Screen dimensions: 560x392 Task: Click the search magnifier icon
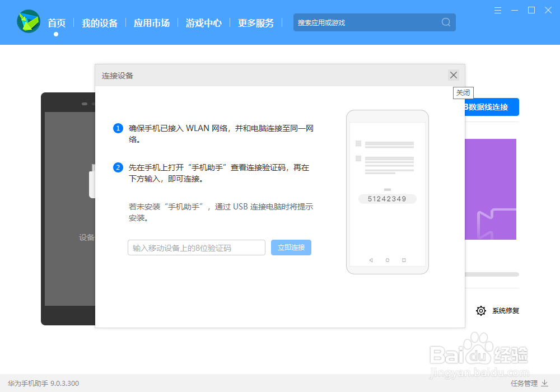[x=445, y=22]
